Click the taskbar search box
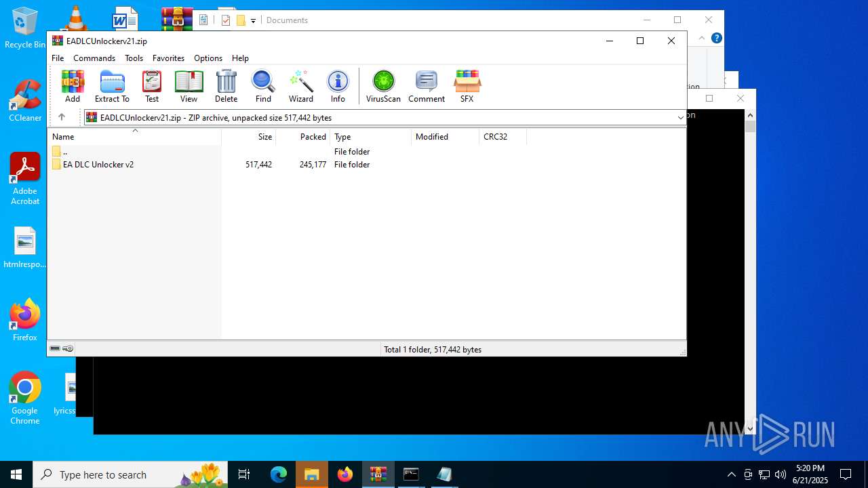 pos(130,474)
